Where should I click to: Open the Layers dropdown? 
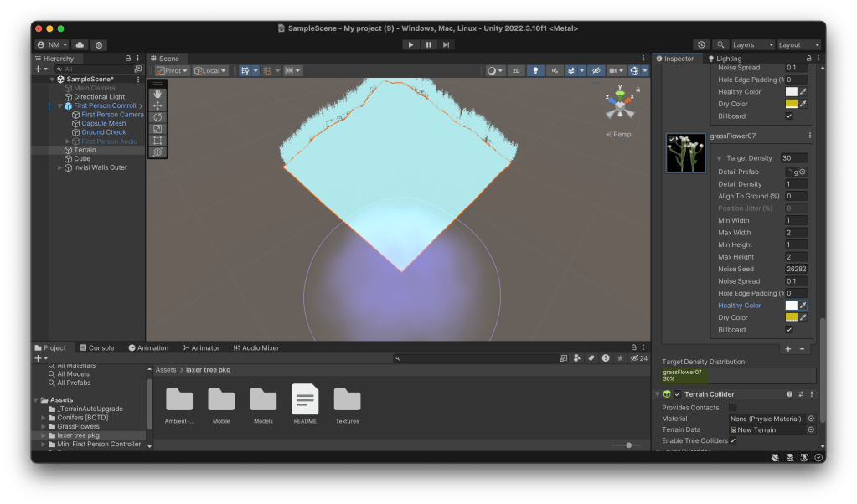pyautogui.click(x=751, y=44)
